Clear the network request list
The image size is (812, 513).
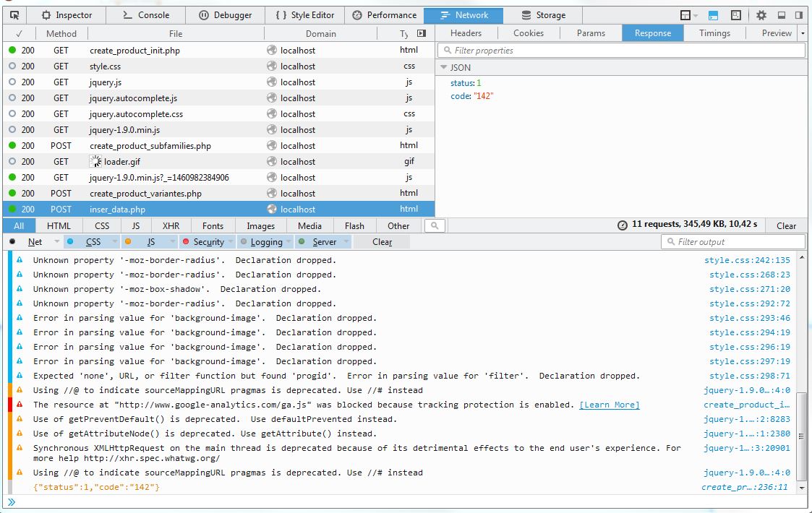786,225
